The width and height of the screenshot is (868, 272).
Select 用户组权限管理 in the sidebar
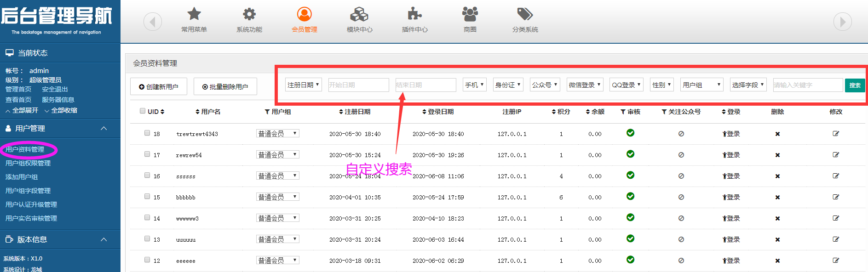pyautogui.click(x=28, y=163)
